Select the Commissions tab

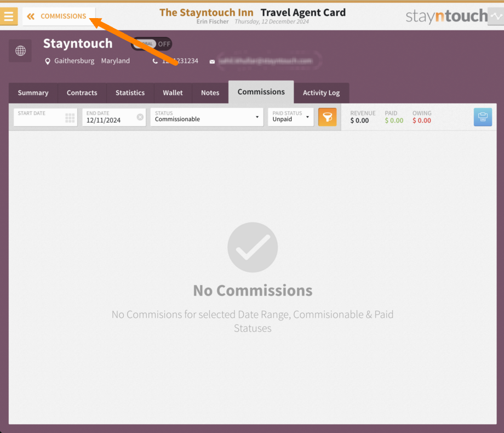(x=261, y=92)
